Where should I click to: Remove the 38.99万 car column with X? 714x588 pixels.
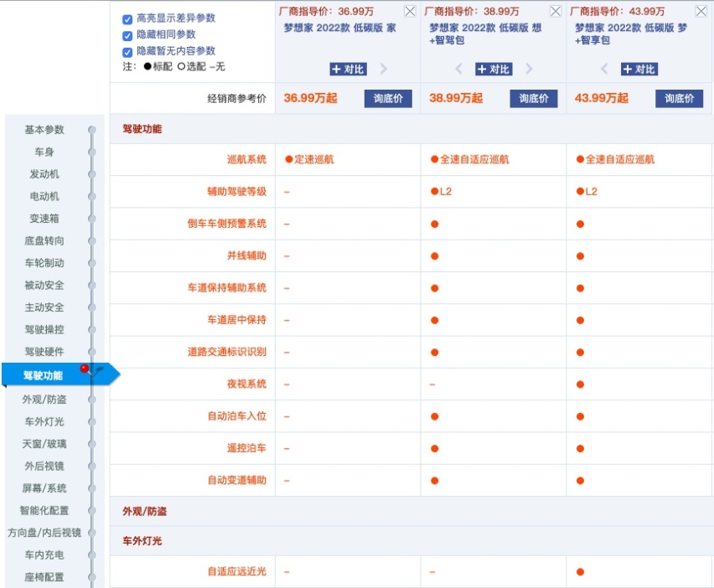556,12
